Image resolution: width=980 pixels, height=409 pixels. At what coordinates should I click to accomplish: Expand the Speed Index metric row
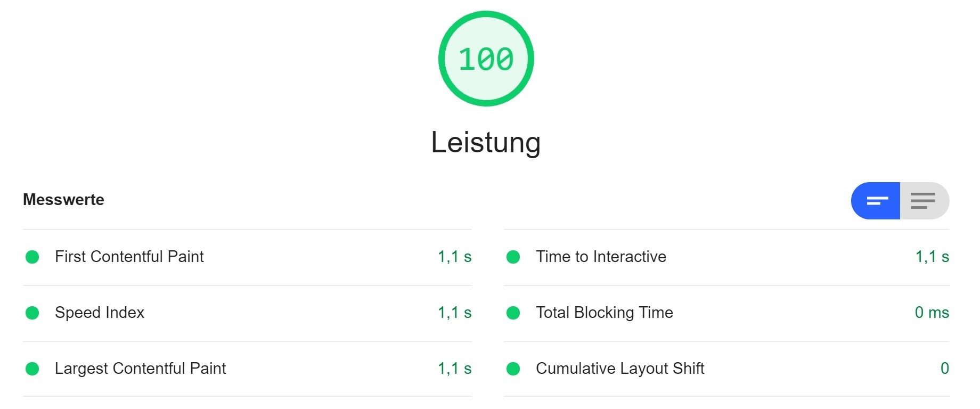pos(247,313)
